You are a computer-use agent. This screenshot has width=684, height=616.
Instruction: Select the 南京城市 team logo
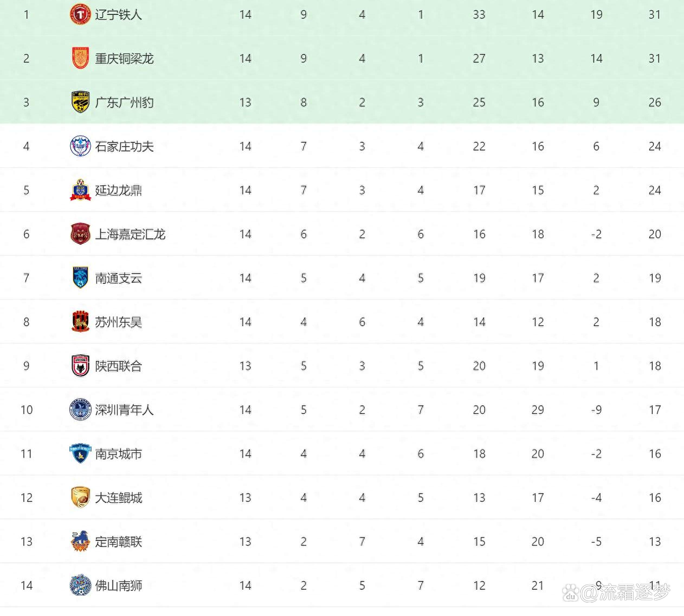tap(80, 453)
